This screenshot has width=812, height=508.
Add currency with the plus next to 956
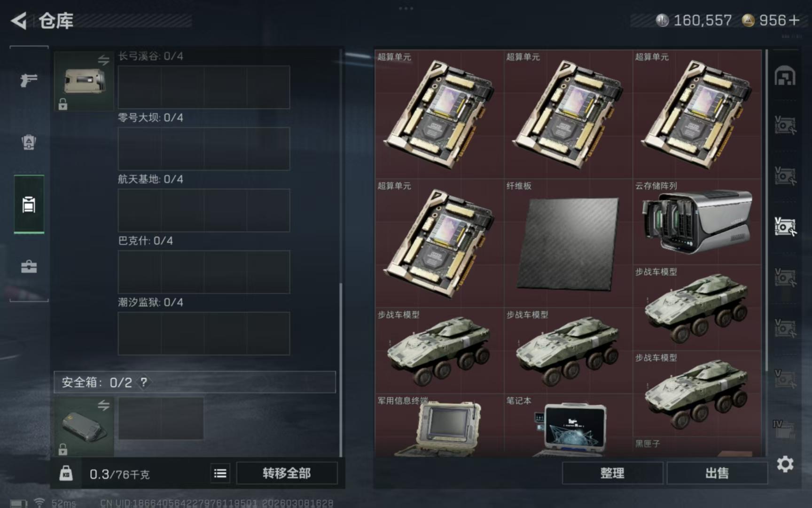pos(794,20)
